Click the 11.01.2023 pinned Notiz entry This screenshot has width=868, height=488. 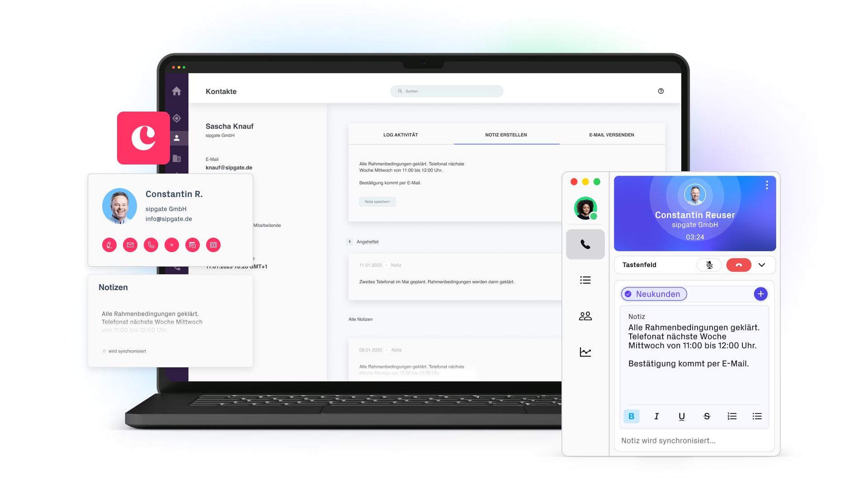[455, 277]
